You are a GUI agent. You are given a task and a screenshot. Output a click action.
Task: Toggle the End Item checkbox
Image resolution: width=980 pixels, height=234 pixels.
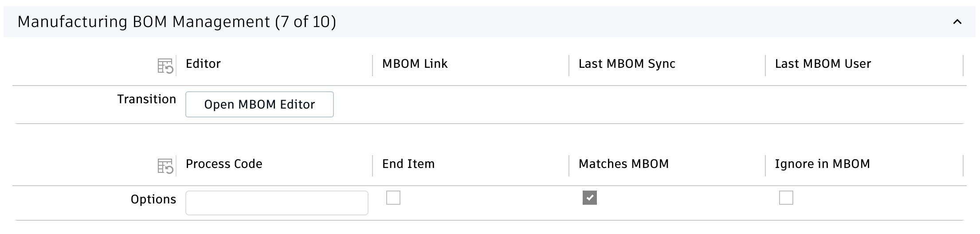[393, 198]
